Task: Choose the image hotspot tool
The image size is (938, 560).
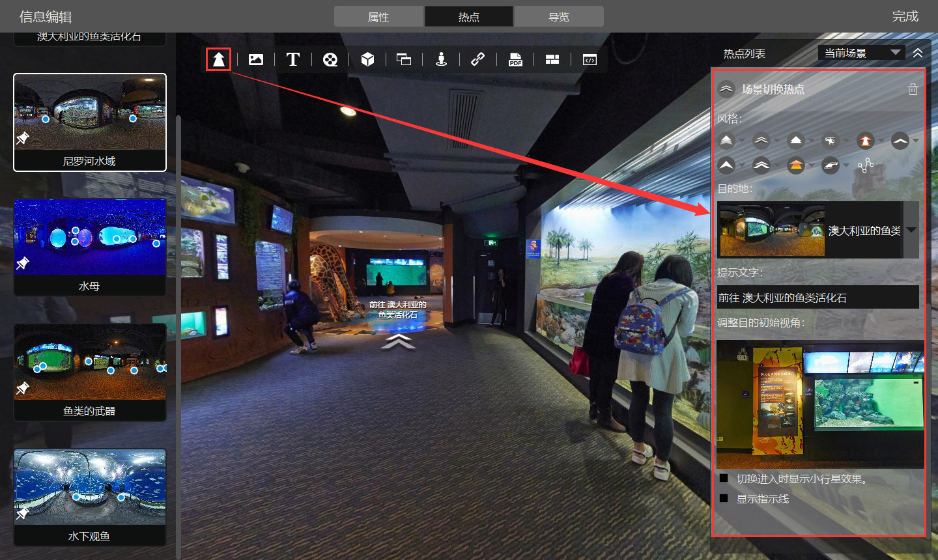Action: click(256, 60)
